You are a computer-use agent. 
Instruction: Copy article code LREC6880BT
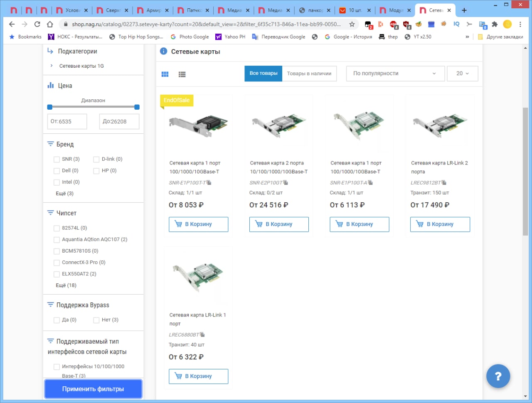pos(202,334)
